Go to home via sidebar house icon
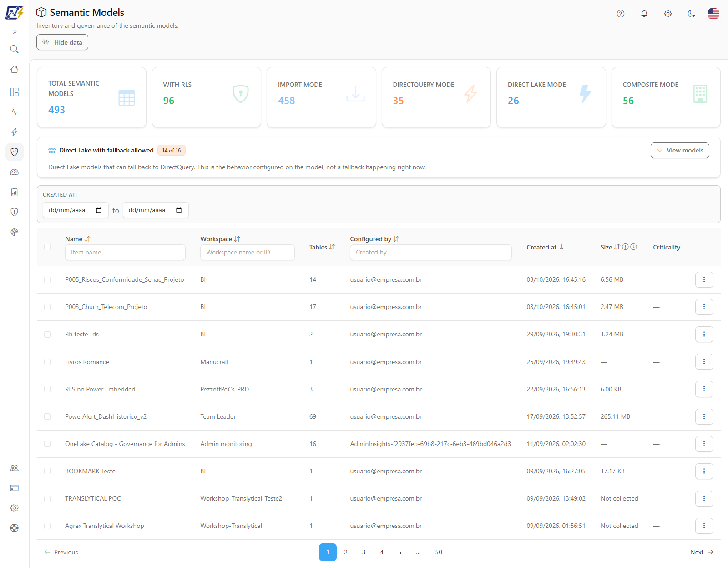This screenshot has width=728, height=568. tap(14, 69)
